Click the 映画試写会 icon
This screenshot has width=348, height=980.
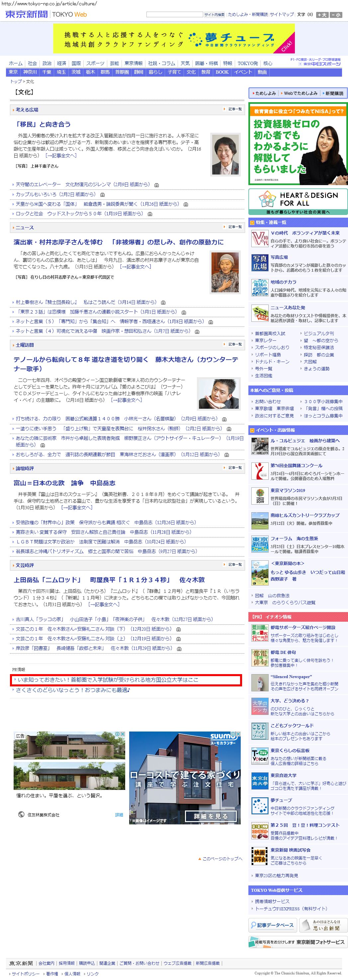coord(260,856)
